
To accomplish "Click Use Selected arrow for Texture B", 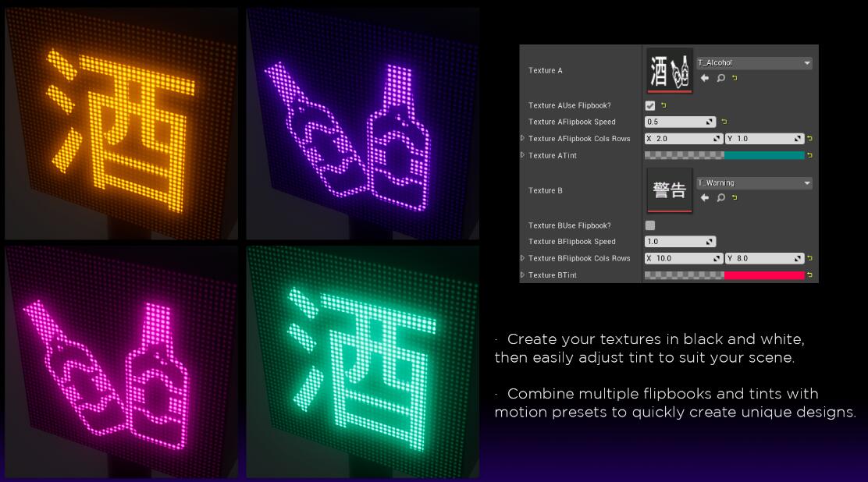I will [x=705, y=197].
